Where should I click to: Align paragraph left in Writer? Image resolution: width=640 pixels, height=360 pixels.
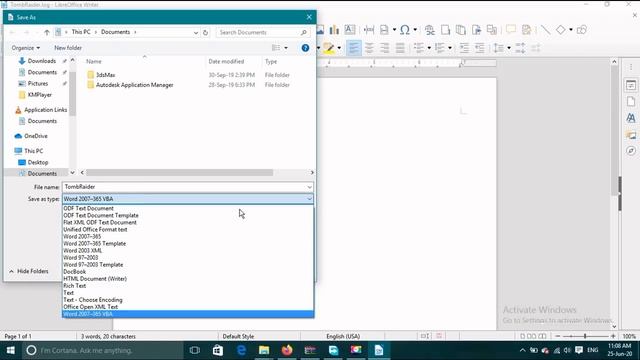[353, 48]
